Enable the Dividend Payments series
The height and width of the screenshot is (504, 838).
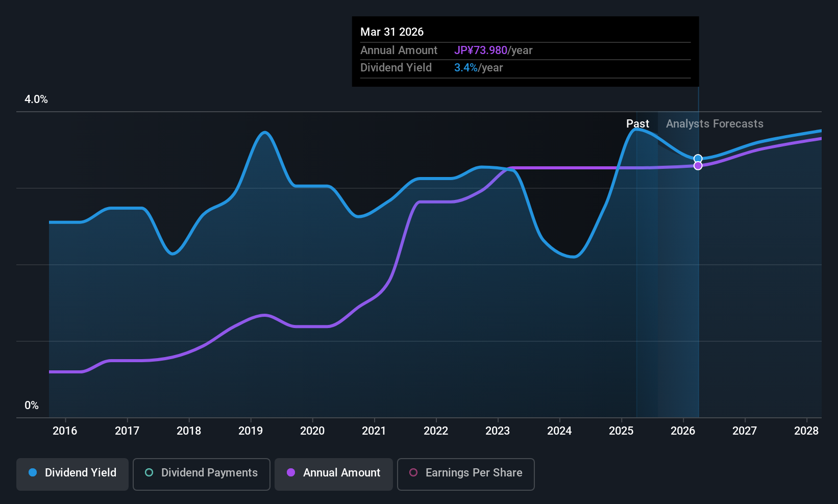pyautogui.click(x=201, y=474)
